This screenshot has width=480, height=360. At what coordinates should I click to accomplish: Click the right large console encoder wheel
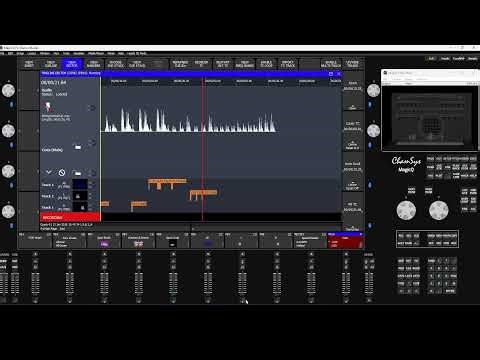(x=439, y=210)
